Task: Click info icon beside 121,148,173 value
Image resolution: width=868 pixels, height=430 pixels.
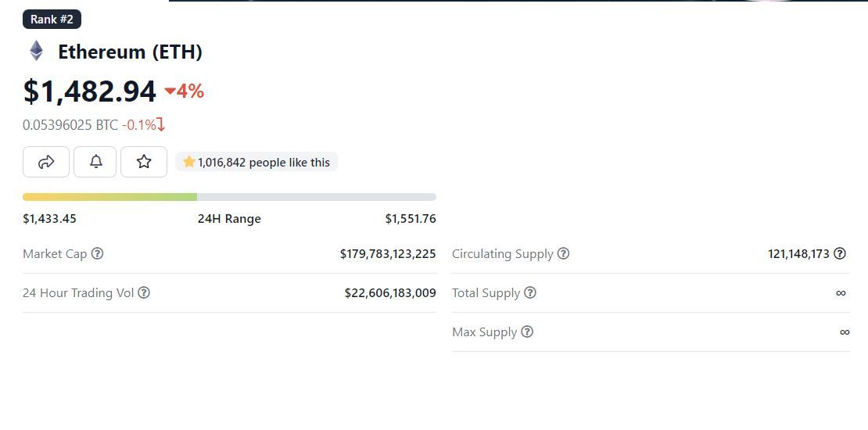Action: (840, 253)
